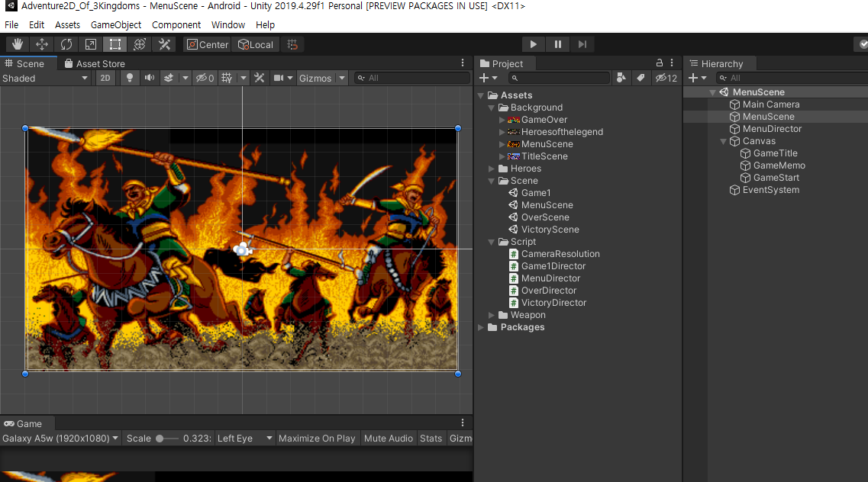
Task: Collapse the Script folder
Action: (x=491, y=242)
